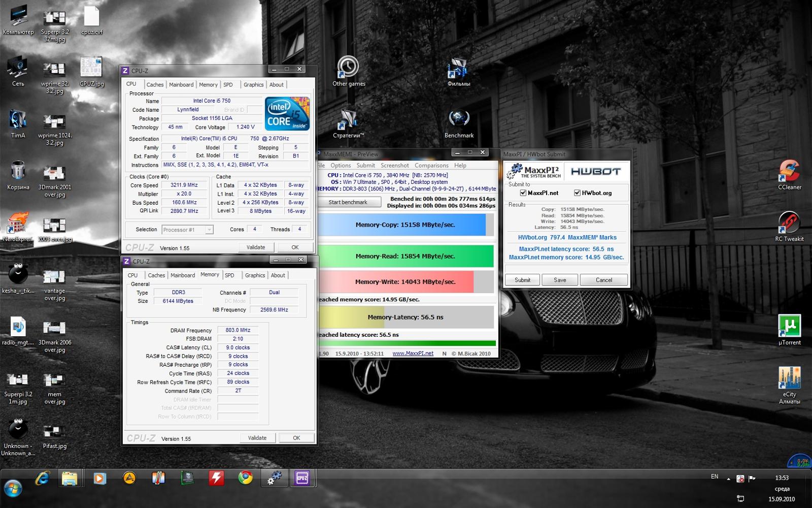Click the taskbar clock showing 13:53
The height and width of the screenshot is (508, 812).
(x=782, y=478)
